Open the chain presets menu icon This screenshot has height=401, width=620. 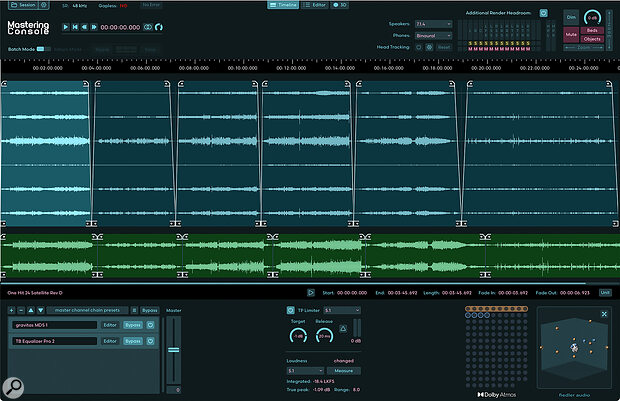(x=134, y=310)
